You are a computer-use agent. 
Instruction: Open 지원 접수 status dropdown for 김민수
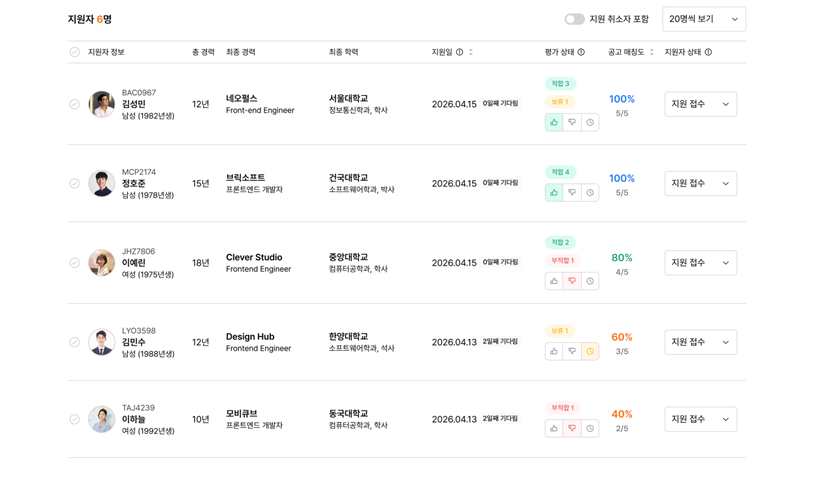(700, 342)
